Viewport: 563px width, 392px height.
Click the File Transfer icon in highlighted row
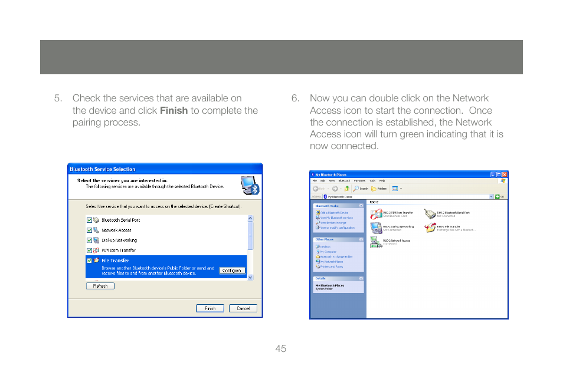point(96,261)
